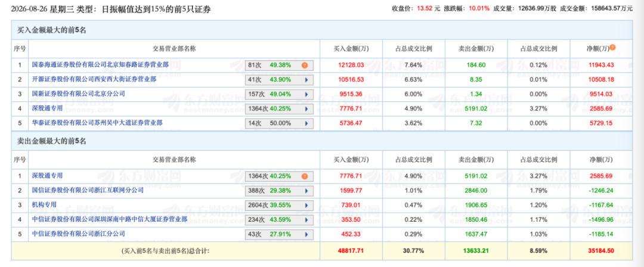
Task: Open 中信证券深圳深南中路中信大厦证券营业部 link
Action: tap(110, 219)
